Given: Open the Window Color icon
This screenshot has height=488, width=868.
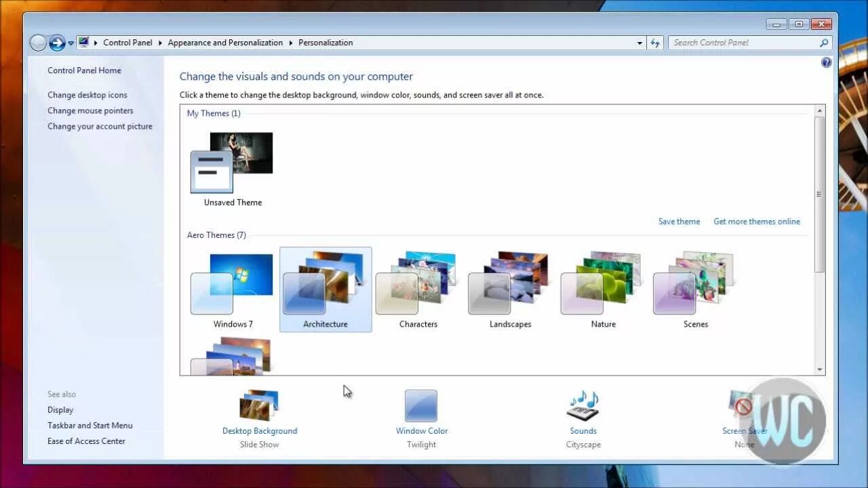Looking at the screenshot, I should (x=421, y=405).
